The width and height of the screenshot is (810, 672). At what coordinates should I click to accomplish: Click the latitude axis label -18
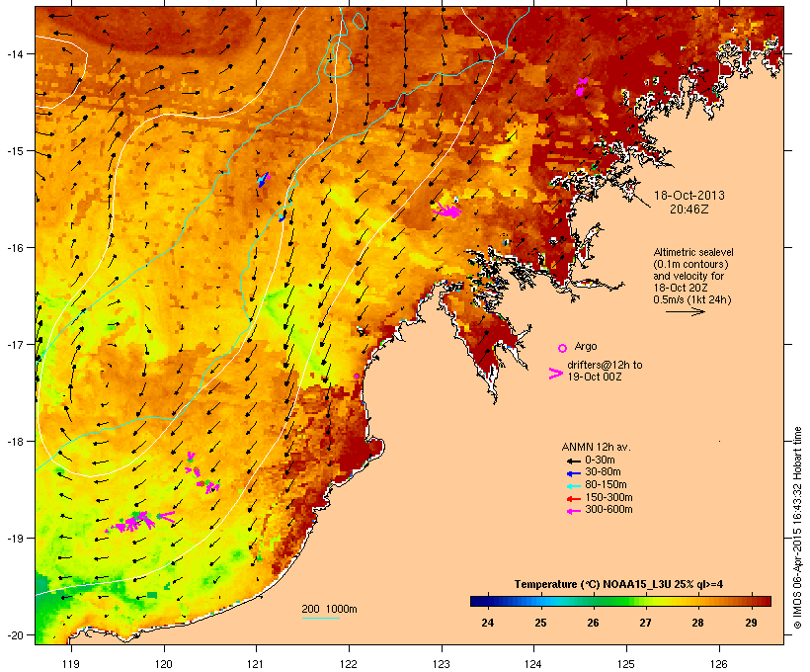point(14,442)
